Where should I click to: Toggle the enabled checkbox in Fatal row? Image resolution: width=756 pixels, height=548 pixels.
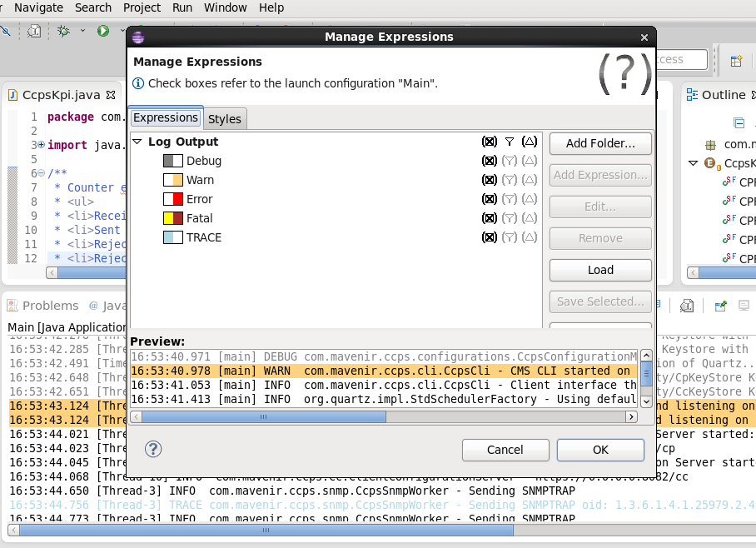[x=490, y=218]
